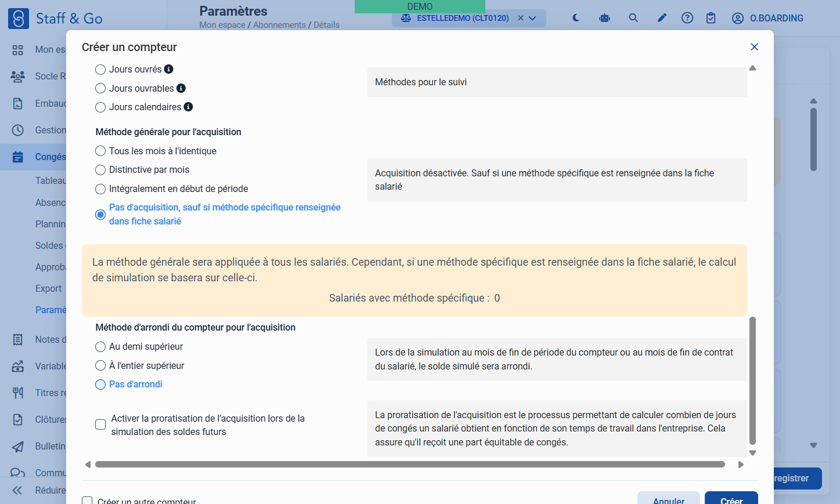Open Planning submenu item in sidebar
This screenshot has width=840, height=504.
[x=51, y=224]
